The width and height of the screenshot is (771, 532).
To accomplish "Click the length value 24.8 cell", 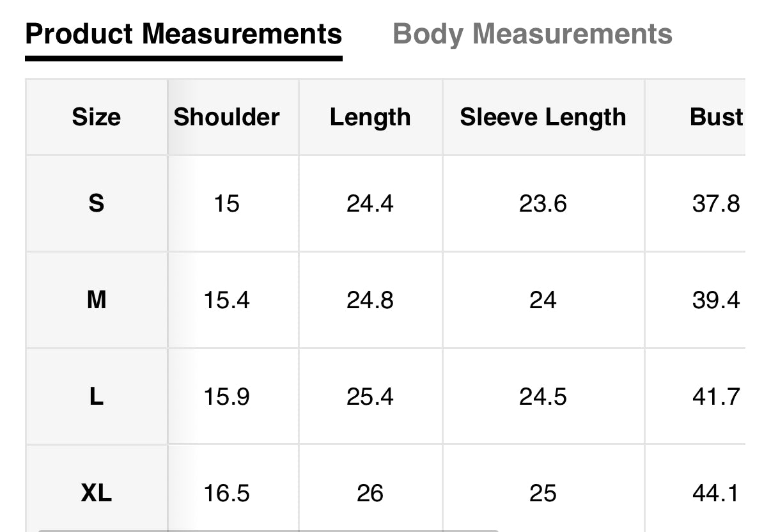I will click(370, 299).
